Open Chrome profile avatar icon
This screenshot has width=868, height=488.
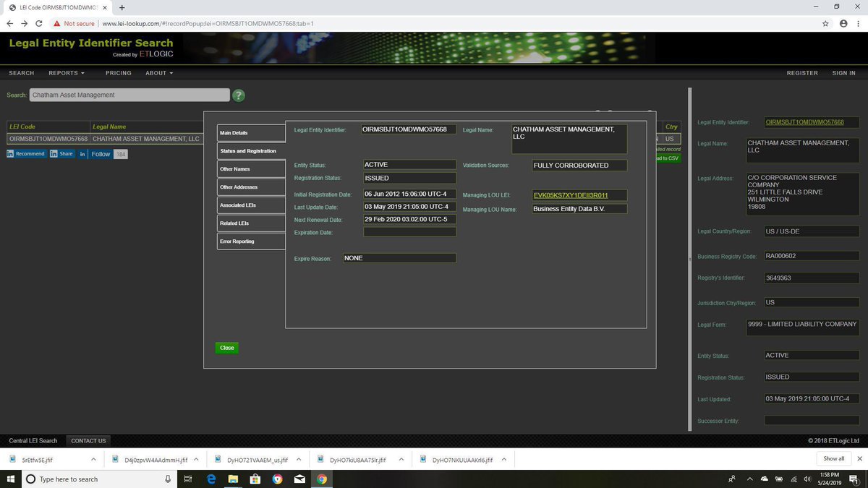pos(843,23)
